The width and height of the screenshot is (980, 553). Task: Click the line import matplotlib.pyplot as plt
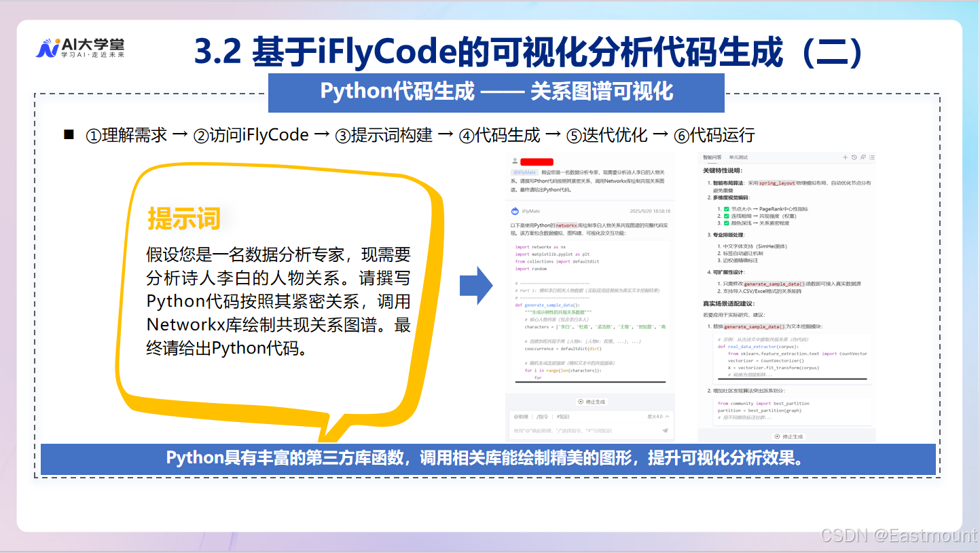click(552, 254)
